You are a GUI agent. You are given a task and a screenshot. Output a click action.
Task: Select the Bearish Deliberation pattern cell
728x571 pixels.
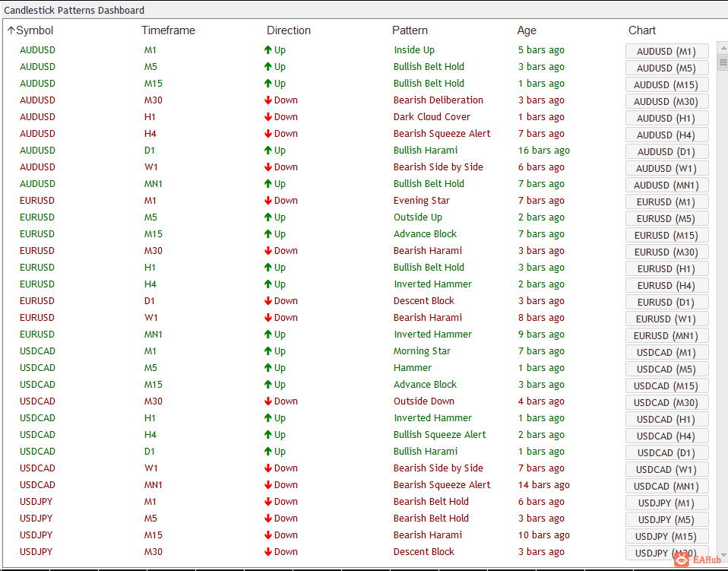click(x=438, y=100)
